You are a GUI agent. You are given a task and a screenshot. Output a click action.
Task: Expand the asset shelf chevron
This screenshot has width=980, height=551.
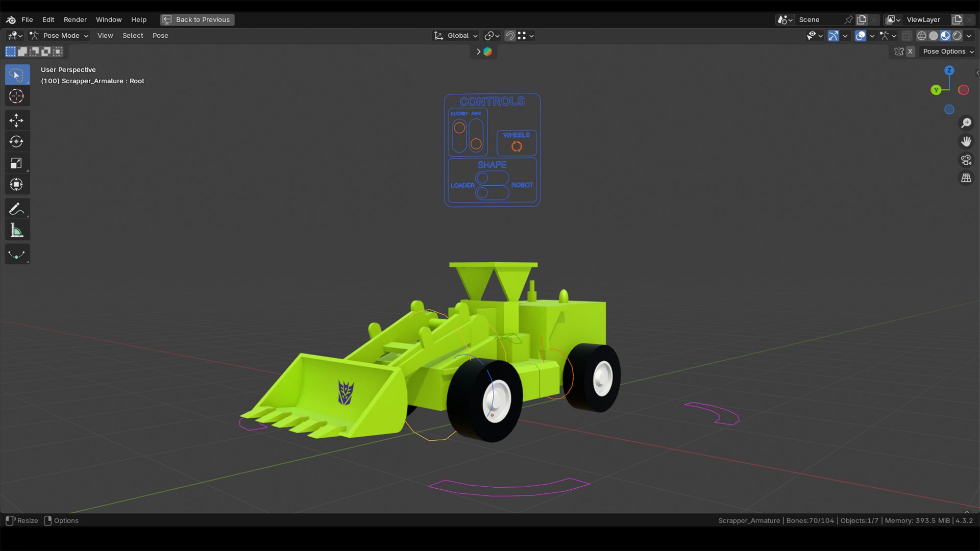(x=478, y=52)
